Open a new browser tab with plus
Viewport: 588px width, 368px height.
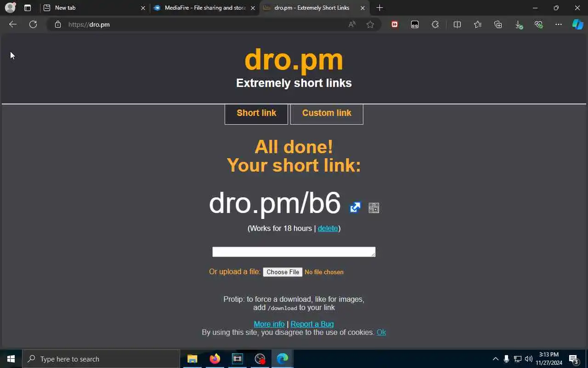click(x=379, y=8)
